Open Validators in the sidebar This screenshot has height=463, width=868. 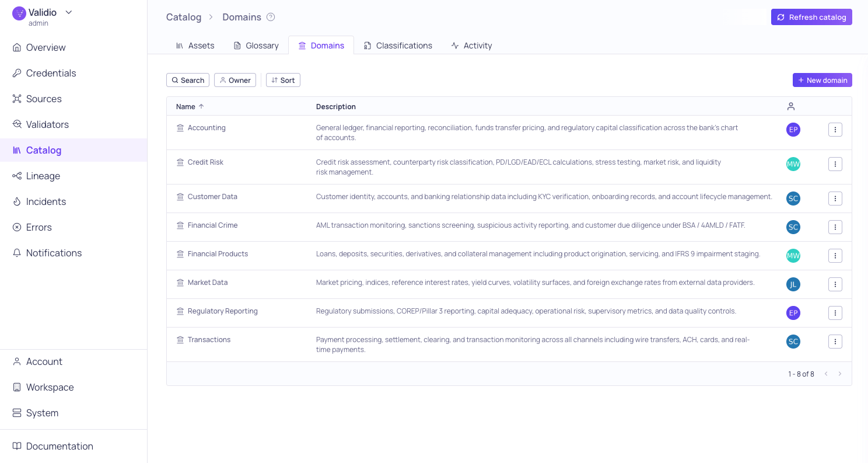pos(73,124)
